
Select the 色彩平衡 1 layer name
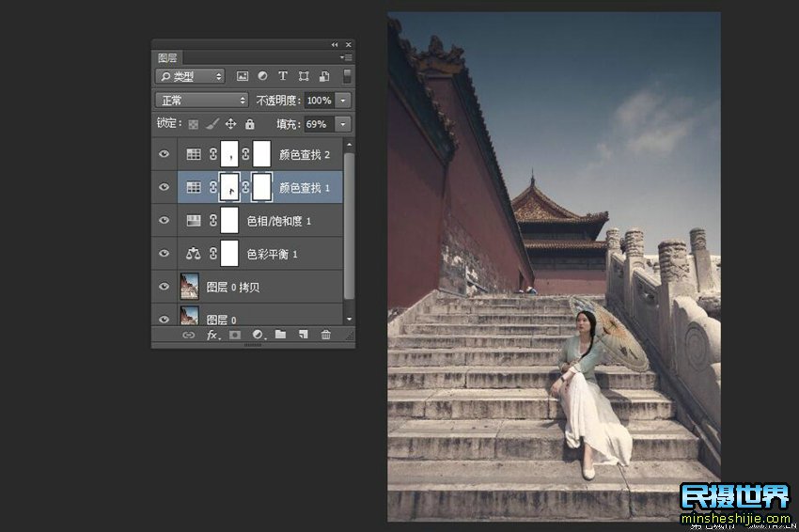pos(272,254)
